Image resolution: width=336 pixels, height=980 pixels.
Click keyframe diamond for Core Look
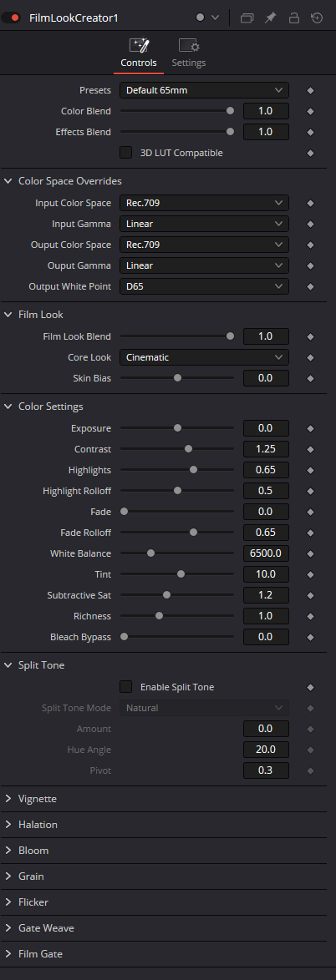[310, 357]
